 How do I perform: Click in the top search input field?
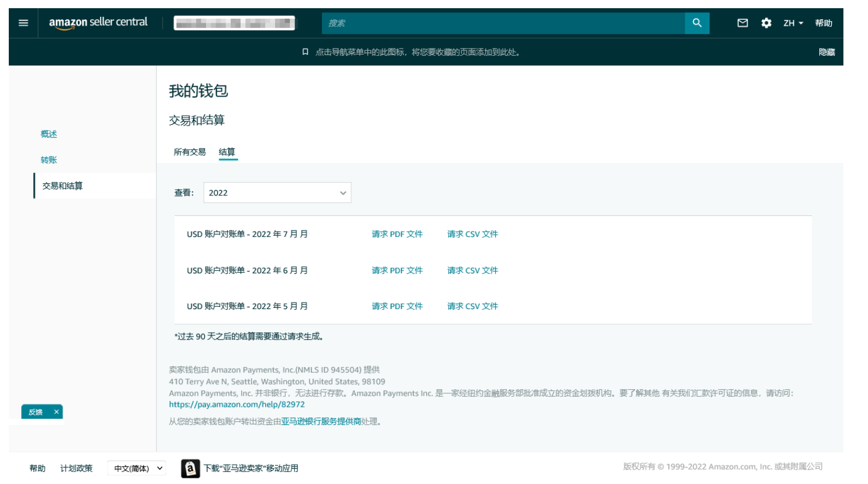tap(503, 23)
